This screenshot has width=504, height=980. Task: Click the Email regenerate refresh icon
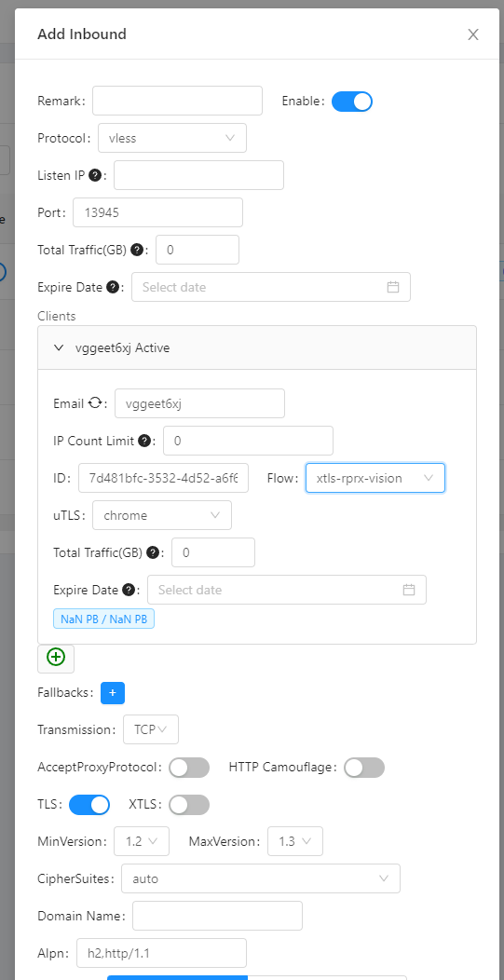coord(94,403)
